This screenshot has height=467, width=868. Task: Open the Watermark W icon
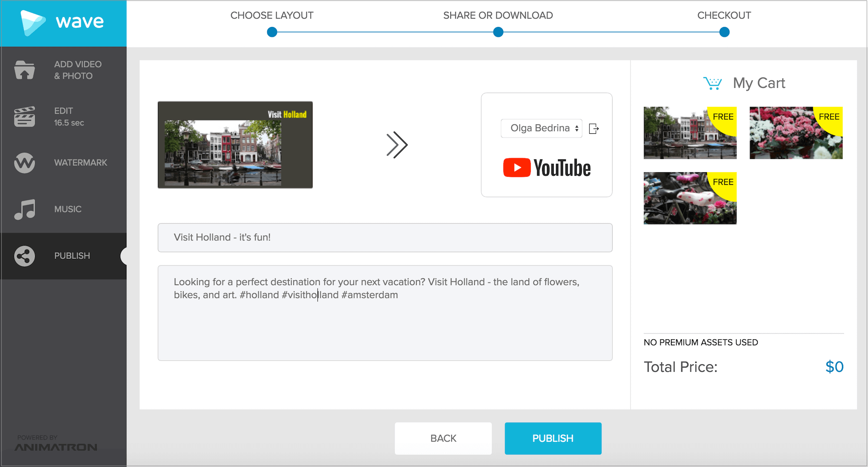tap(24, 163)
